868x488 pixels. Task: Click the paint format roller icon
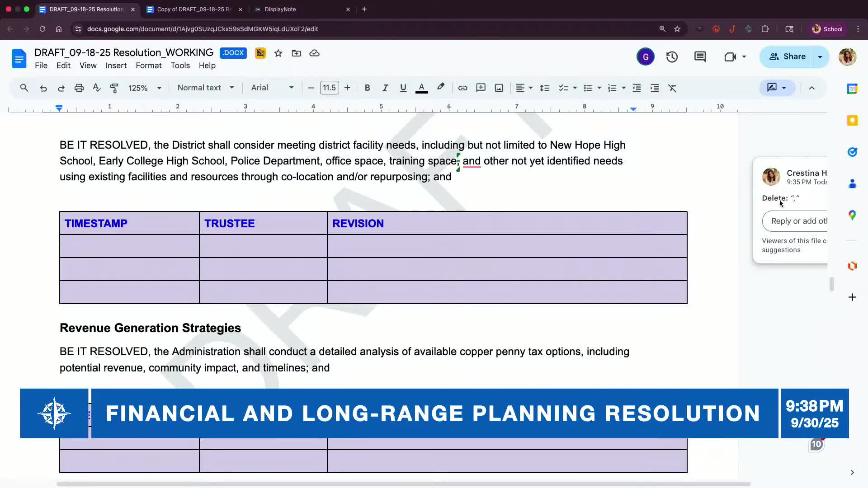[114, 88]
